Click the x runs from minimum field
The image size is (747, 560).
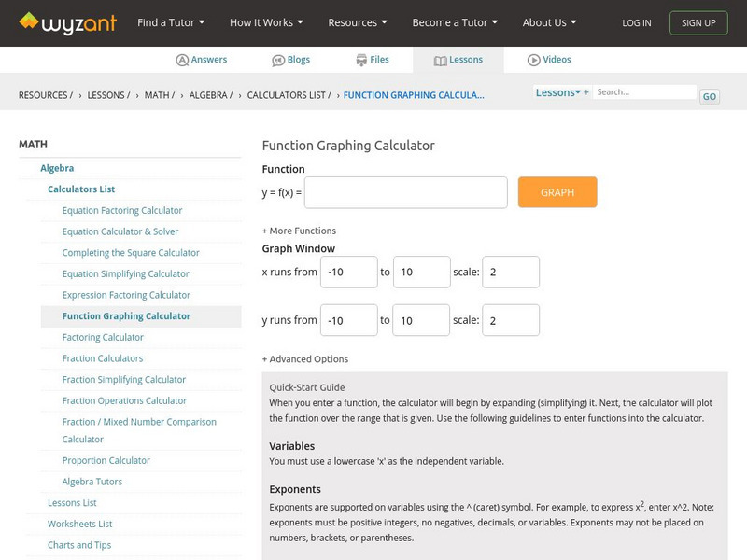click(348, 272)
